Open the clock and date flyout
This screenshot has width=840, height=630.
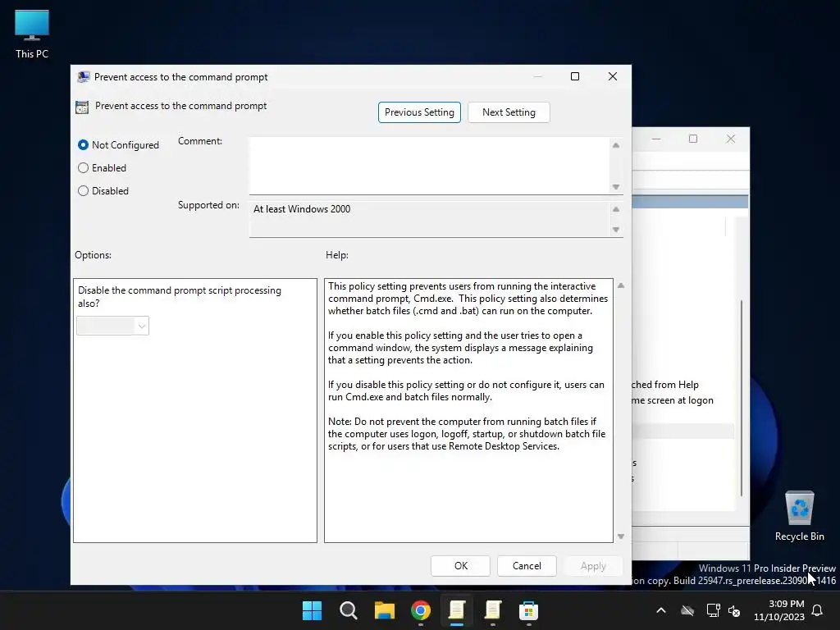(x=779, y=610)
